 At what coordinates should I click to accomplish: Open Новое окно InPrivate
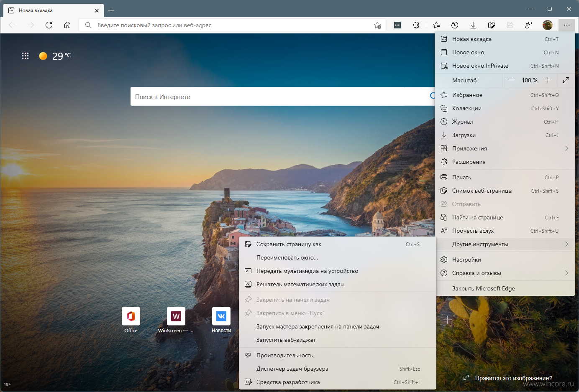(505, 66)
